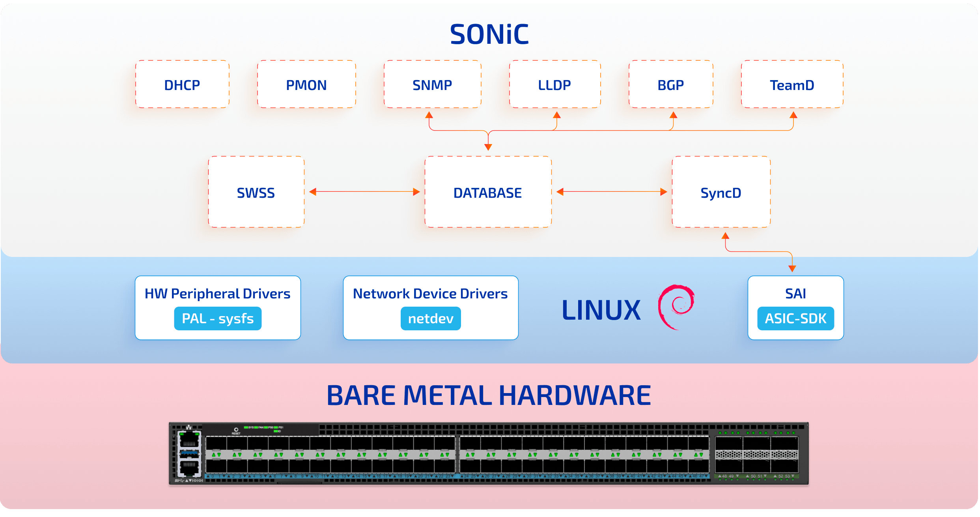Select the DATABASE box
This screenshot has height=517, width=980.
488,192
